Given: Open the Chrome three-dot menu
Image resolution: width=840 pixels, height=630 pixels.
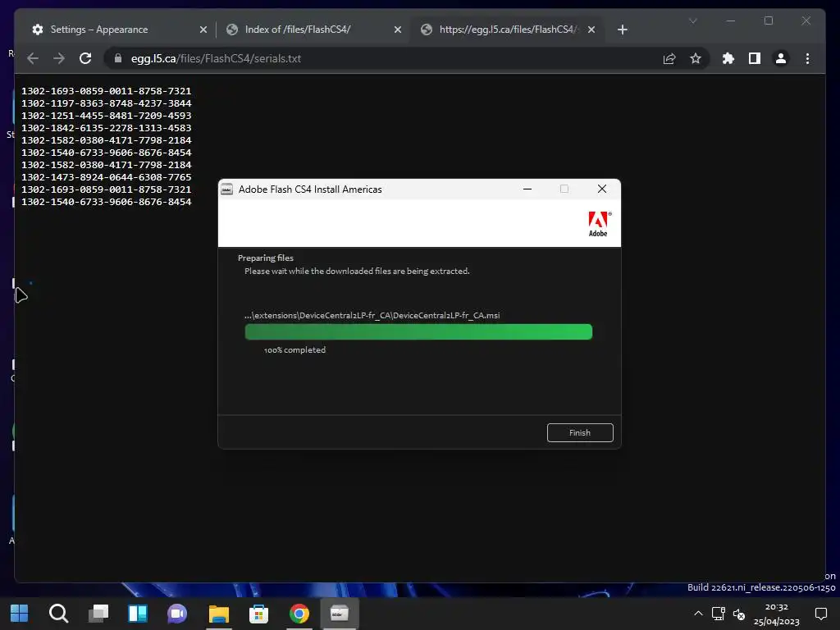Looking at the screenshot, I should pos(807,58).
